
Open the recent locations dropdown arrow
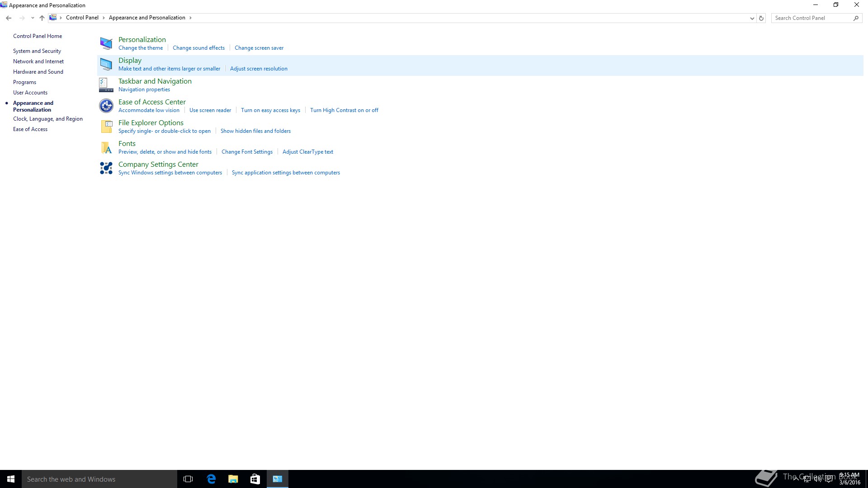tap(33, 18)
